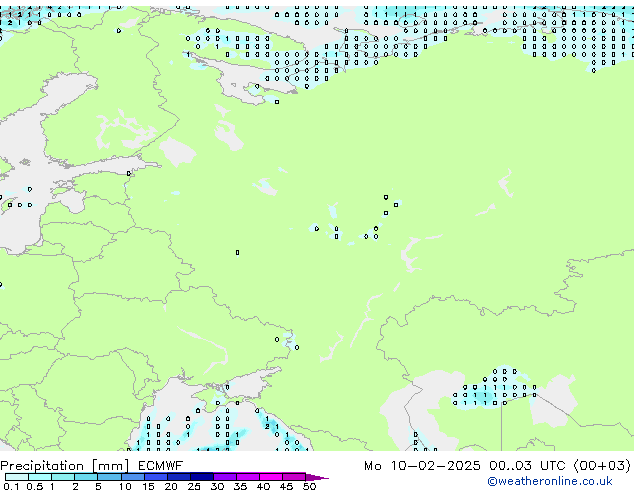Pick the 1–2 mm legend color swatch

(x=63, y=477)
